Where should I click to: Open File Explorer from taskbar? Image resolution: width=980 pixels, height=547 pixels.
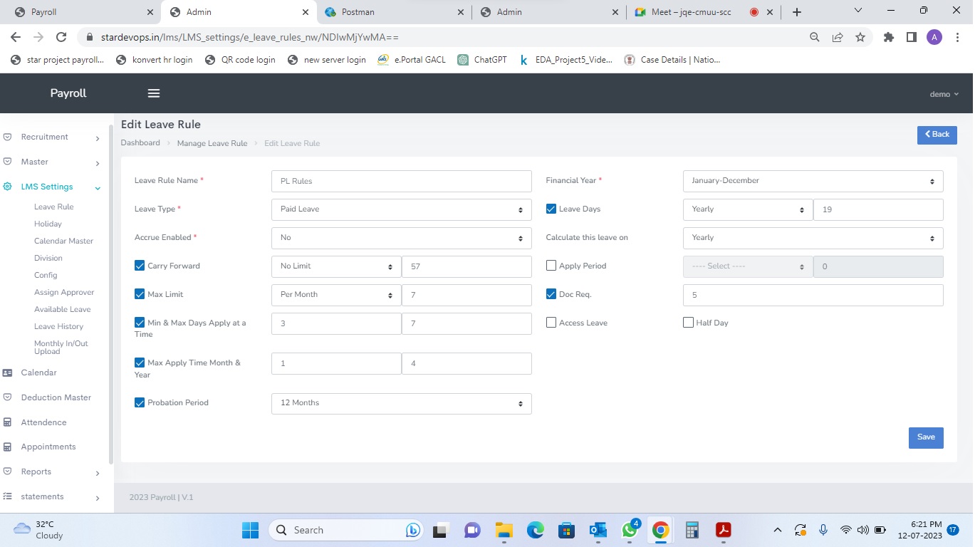point(504,530)
